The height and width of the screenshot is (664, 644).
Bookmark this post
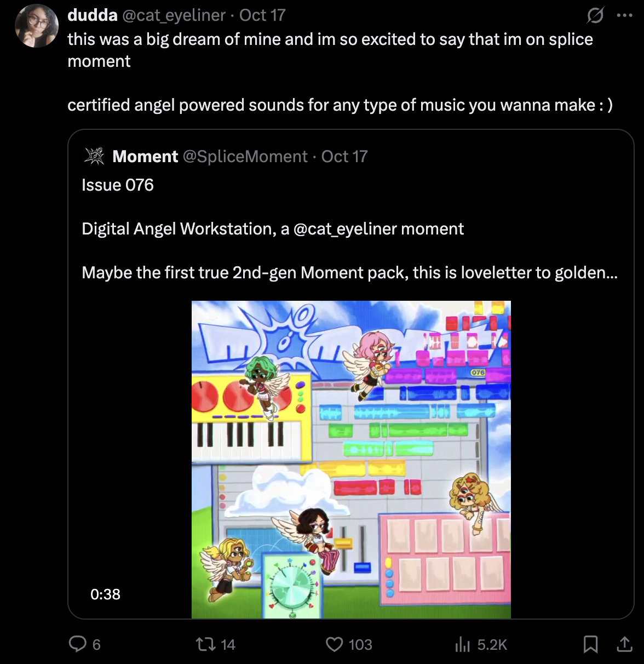pos(590,644)
